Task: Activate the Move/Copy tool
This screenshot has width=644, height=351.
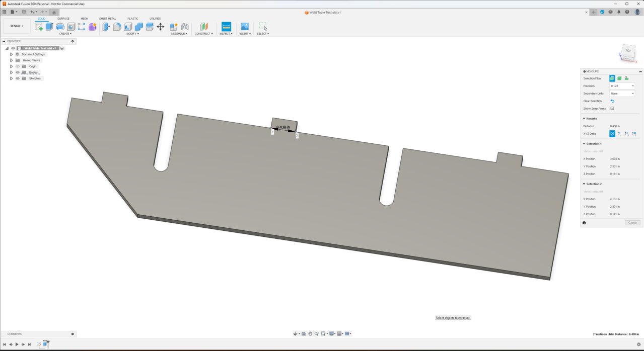Action: pos(160,27)
